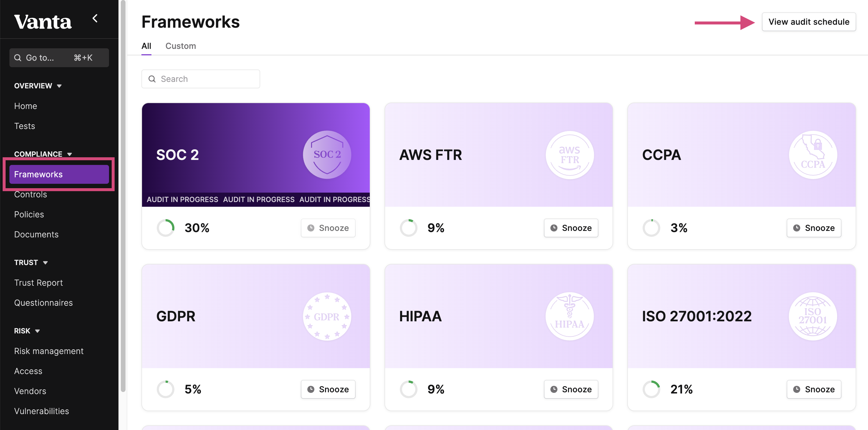868x430 pixels.
Task: Switch to the Custom tab
Action: click(181, 46)
